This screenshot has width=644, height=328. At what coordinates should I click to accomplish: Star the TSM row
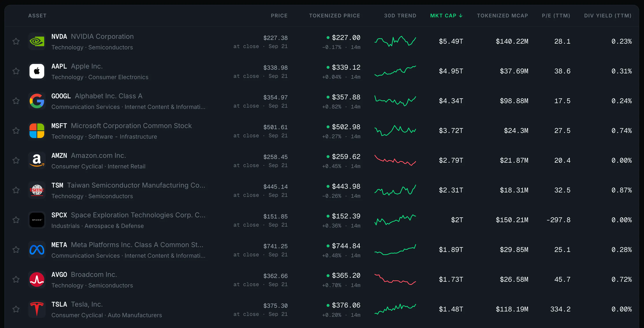click(16, 190)
